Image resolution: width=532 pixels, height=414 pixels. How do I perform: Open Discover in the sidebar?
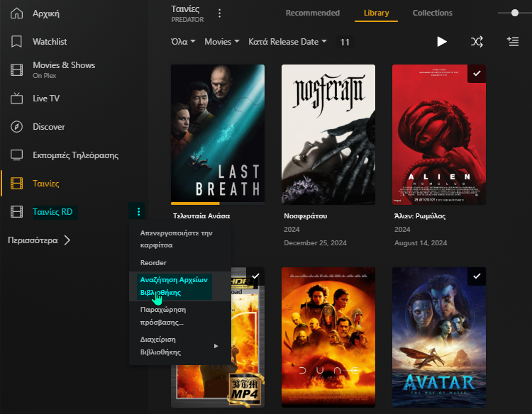(x=48, y=127)
